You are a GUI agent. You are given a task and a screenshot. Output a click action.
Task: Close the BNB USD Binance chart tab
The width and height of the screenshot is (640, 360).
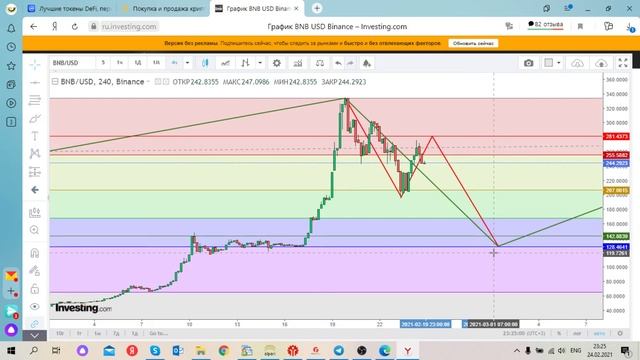coord(296,8)
